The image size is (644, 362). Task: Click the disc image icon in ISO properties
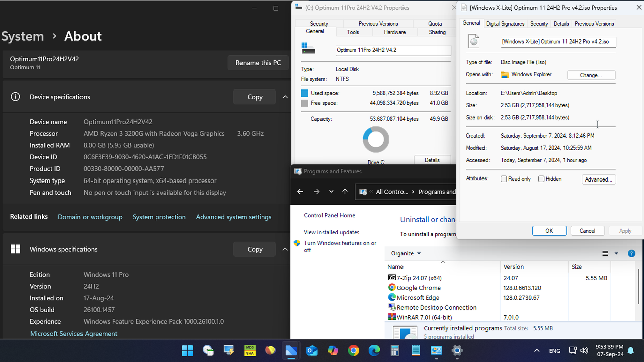point(473,41)
